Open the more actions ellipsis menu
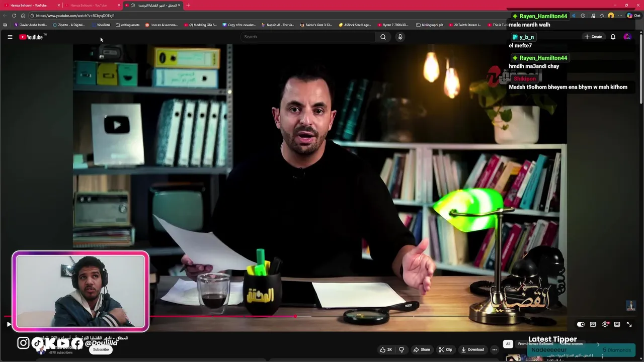 (x=495, y=349)
